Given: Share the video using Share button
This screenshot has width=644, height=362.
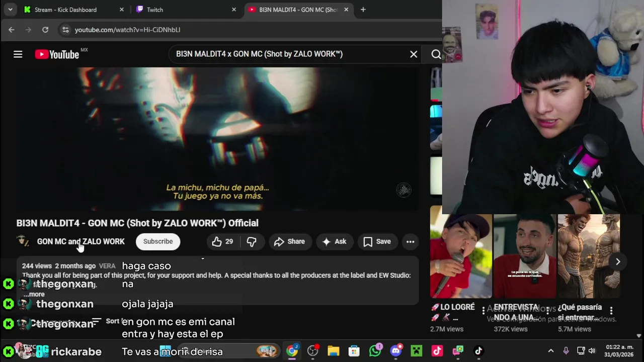Looking at the screenshot, I should coord(289,241).
